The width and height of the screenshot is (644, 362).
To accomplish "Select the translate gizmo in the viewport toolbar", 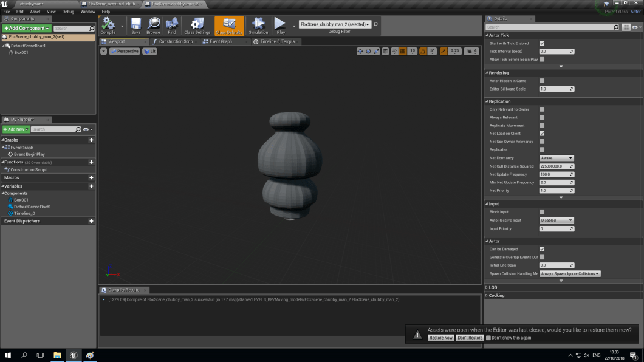I will pos(360,51).
